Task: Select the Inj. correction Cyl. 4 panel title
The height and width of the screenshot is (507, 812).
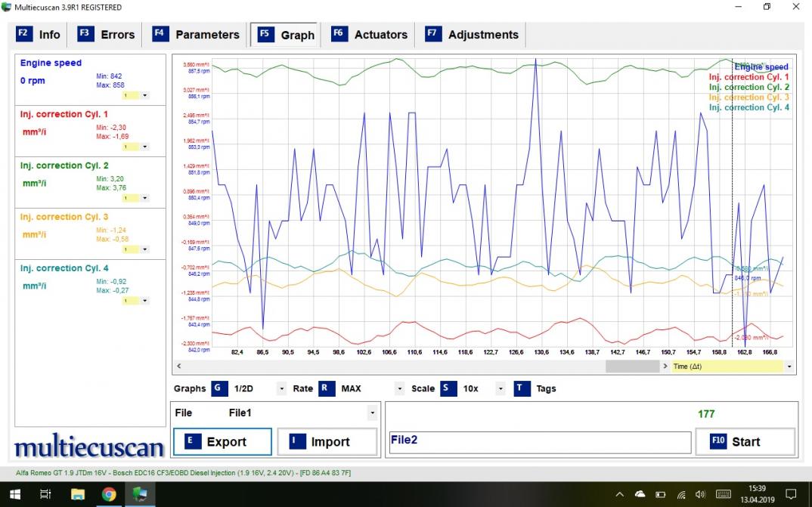Action: click(x=64, y=268)
